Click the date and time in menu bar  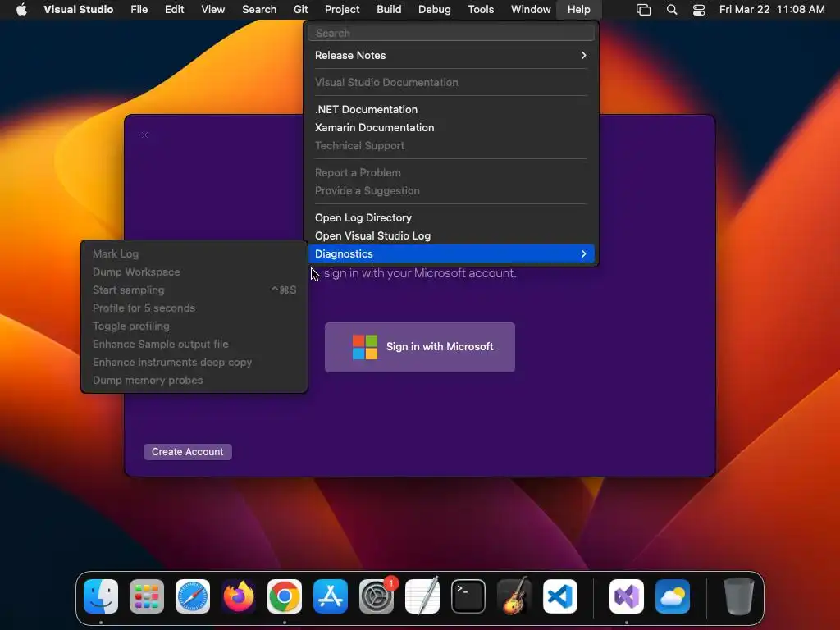click(772, 9)
